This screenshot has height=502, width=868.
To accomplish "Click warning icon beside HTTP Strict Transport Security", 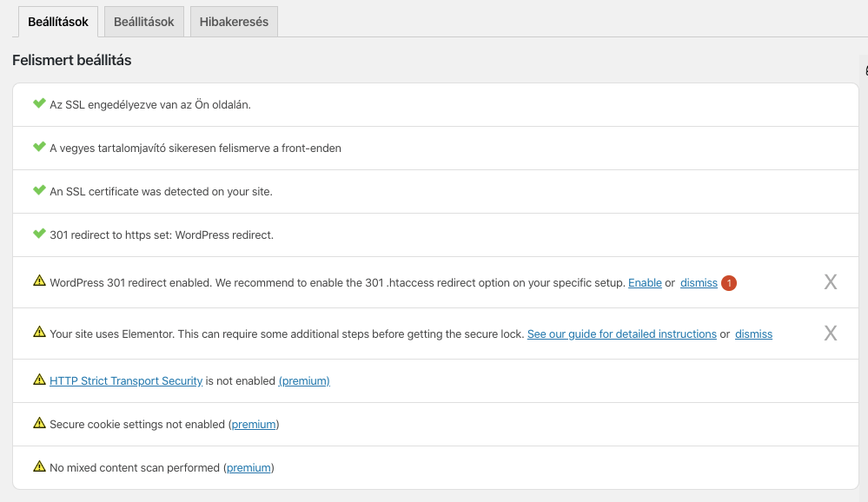I will point(39,380).
